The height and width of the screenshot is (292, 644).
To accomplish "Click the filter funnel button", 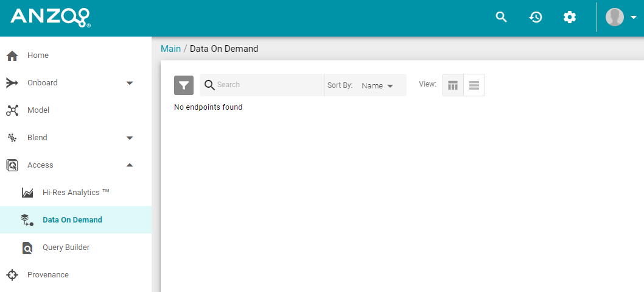I will 184,85.
